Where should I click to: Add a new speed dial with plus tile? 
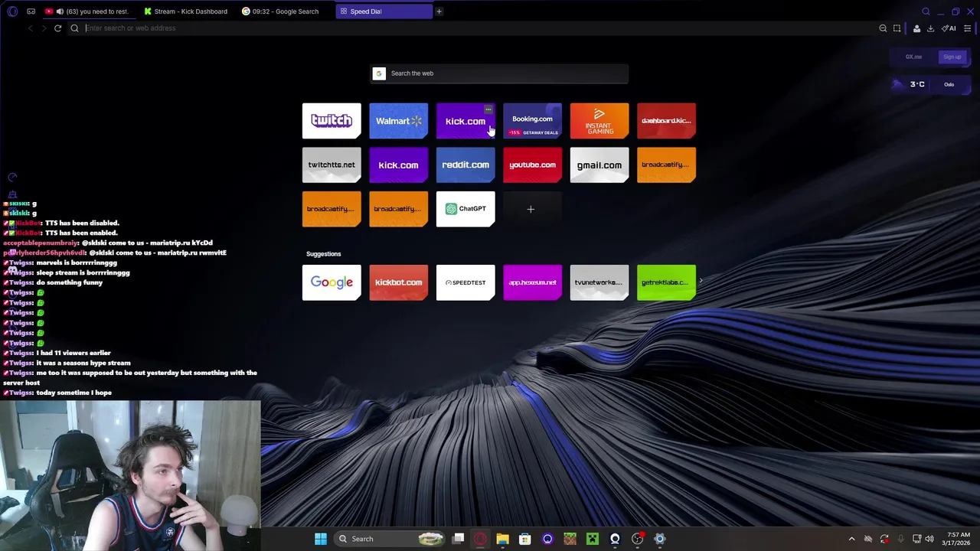pos(532,209)
